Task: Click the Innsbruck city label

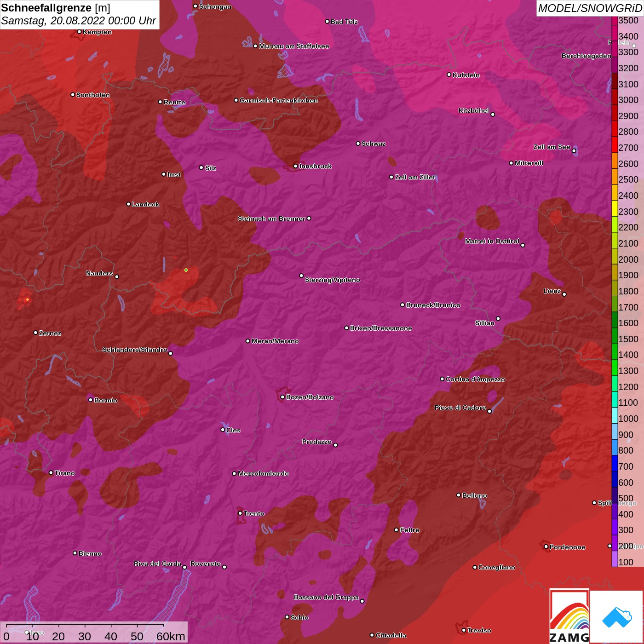Action: pyautogui.click(x=316, y=166)
